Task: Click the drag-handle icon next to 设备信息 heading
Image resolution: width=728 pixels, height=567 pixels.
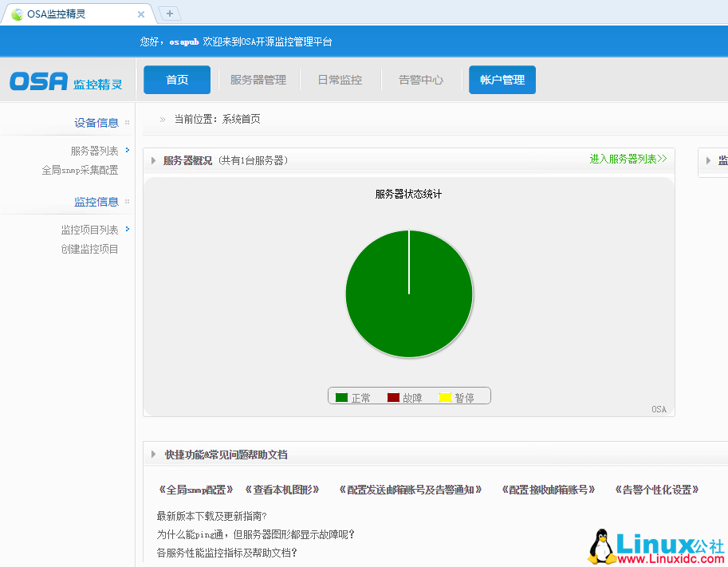Action: pos(128,123)
